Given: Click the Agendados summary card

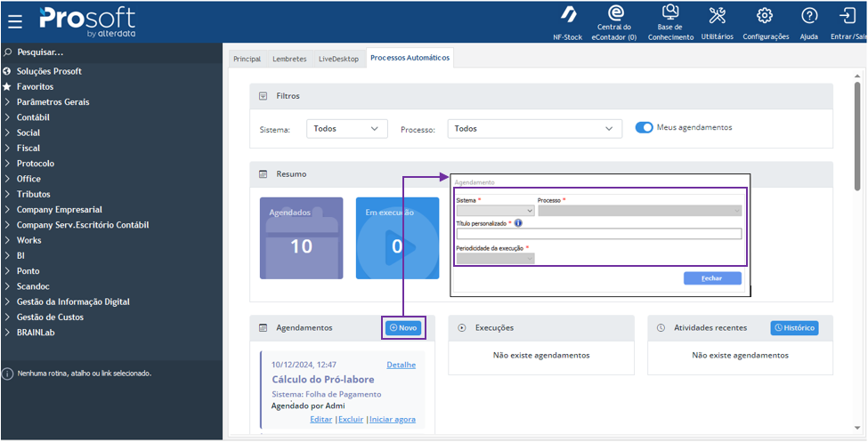Looking at the screenshot, I should click(301, 238).
